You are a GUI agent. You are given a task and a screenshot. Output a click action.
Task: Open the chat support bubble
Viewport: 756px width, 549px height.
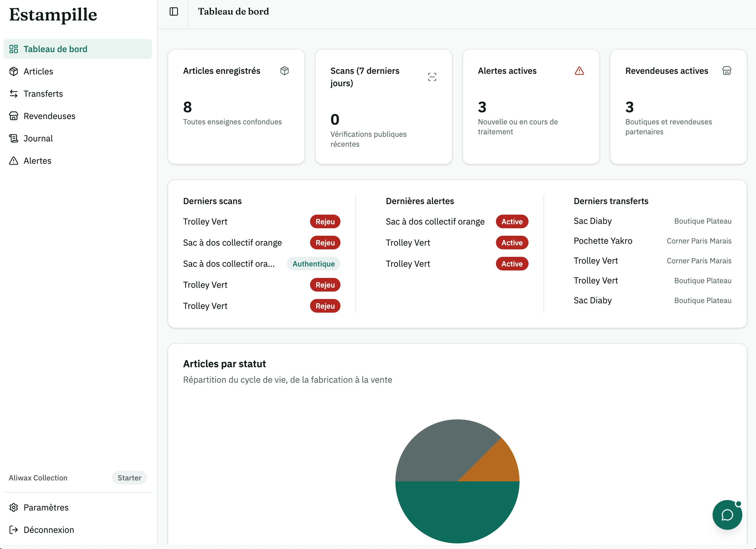[727, 515]
